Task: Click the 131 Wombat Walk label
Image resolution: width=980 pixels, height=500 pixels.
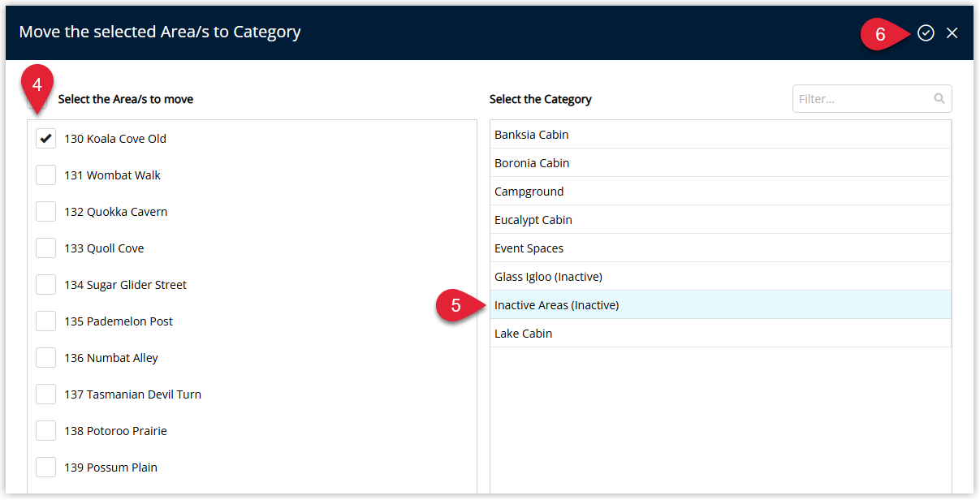Action: click(113, 175)
